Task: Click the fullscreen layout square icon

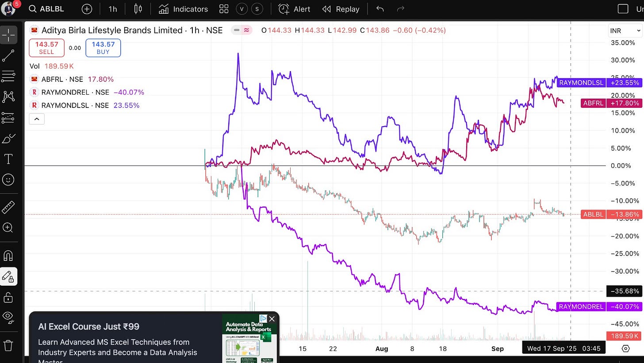Action: [623, 9]
